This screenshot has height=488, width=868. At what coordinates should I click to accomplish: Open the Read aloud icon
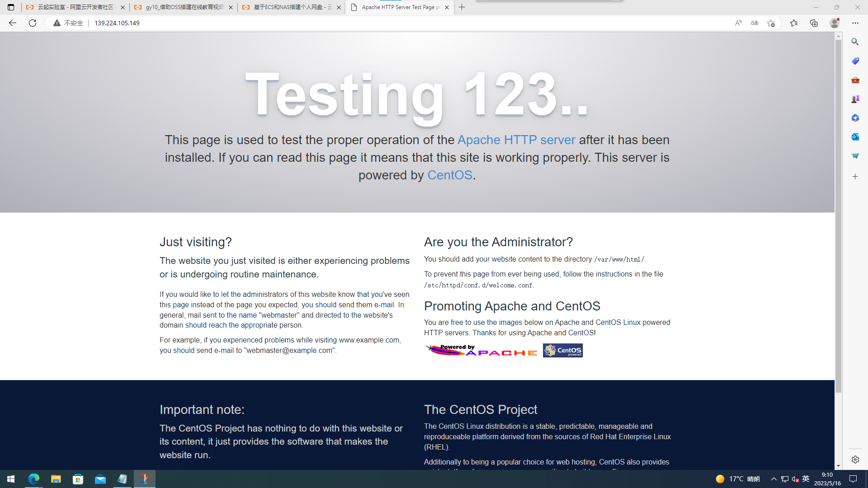tap(738, 23)
